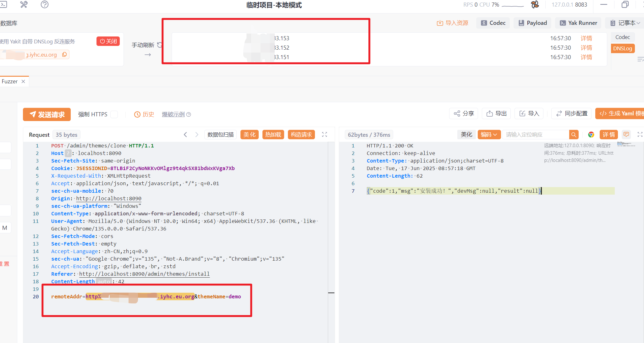Image resolution: width=644 pixels, height=343 pixels.
Task: Go to previous request with left chevron
Action: pyautogui.click(x=185, y=135)
